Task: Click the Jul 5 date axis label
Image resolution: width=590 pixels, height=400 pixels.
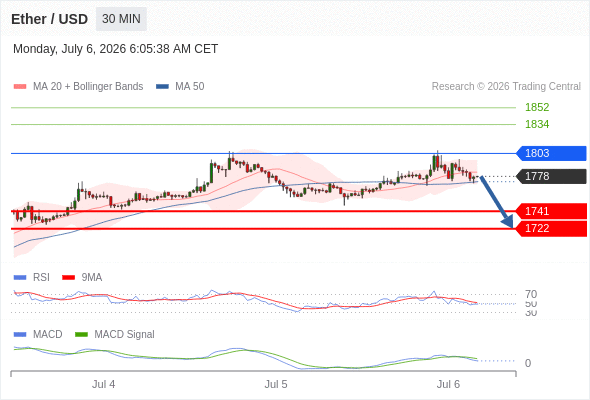Action: (x=276, y=384)
